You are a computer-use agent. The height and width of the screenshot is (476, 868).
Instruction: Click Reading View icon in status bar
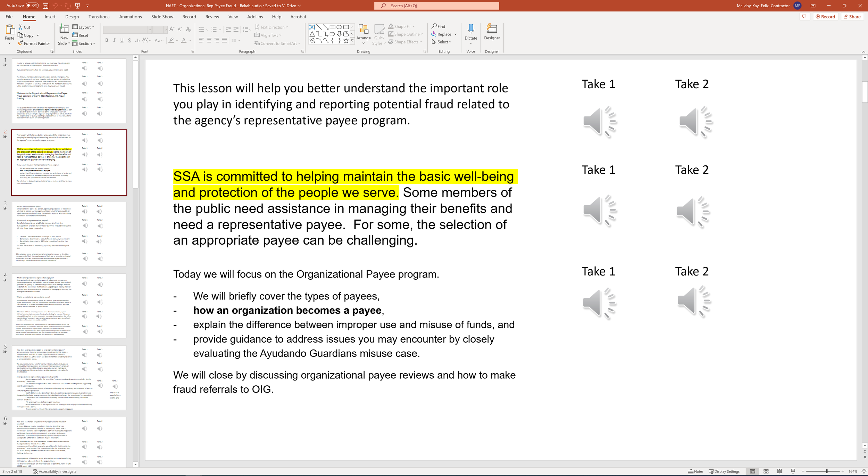tap(779, 471)
